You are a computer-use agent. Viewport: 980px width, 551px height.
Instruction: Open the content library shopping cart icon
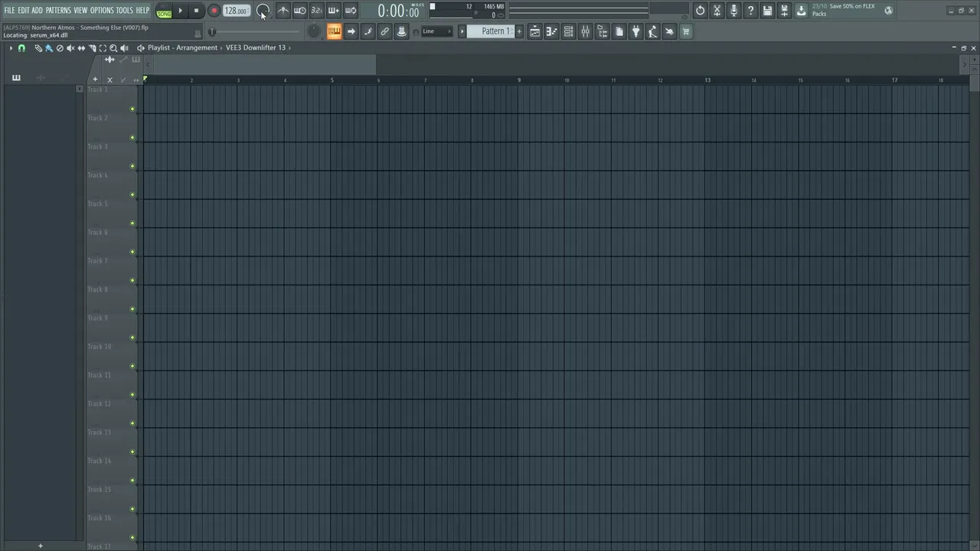pos(686,31)
